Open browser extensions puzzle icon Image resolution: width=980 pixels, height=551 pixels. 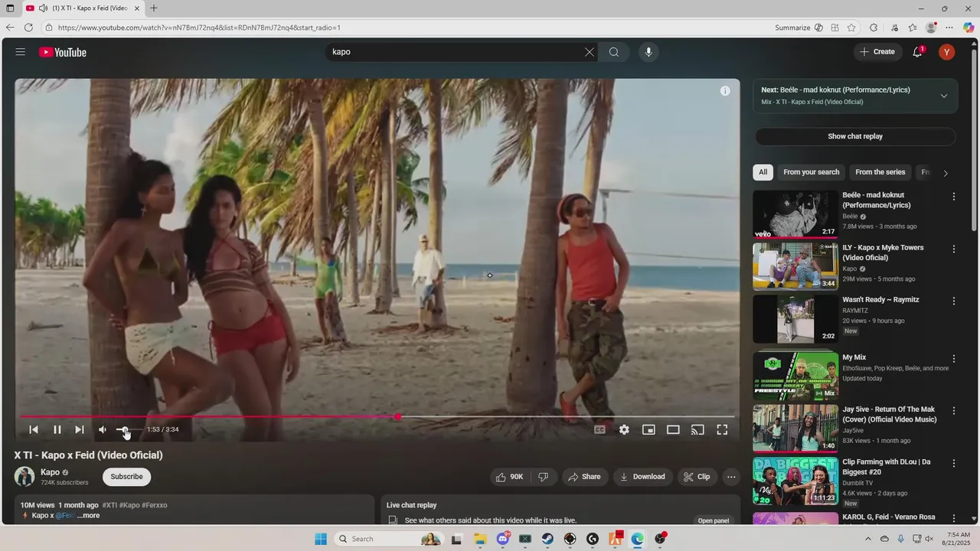point(874,28)
